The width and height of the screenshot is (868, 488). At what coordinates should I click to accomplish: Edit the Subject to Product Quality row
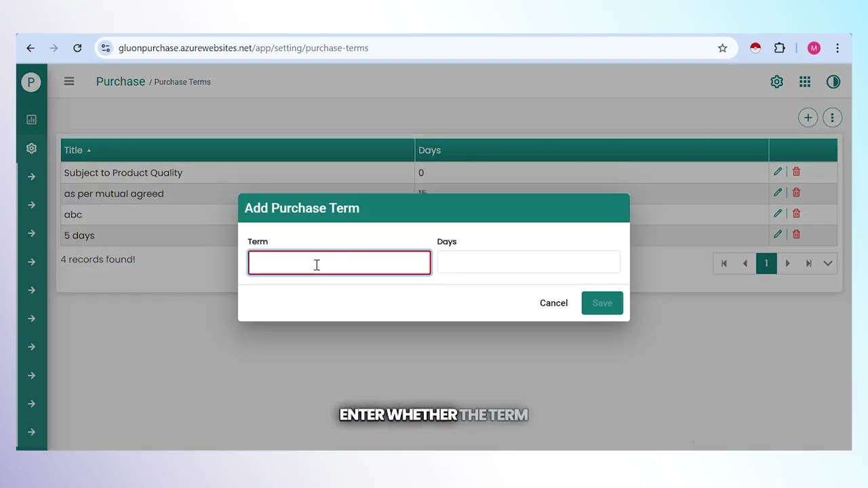coord(778,172)
